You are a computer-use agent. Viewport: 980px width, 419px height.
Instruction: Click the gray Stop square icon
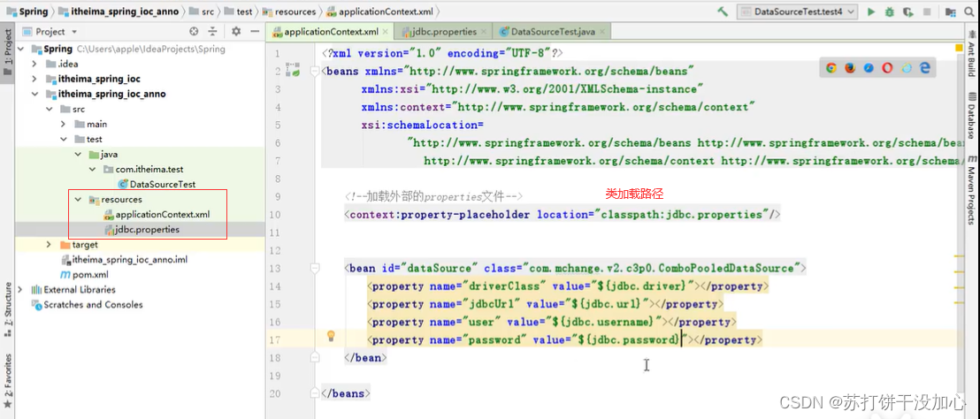tap(927, 11)
